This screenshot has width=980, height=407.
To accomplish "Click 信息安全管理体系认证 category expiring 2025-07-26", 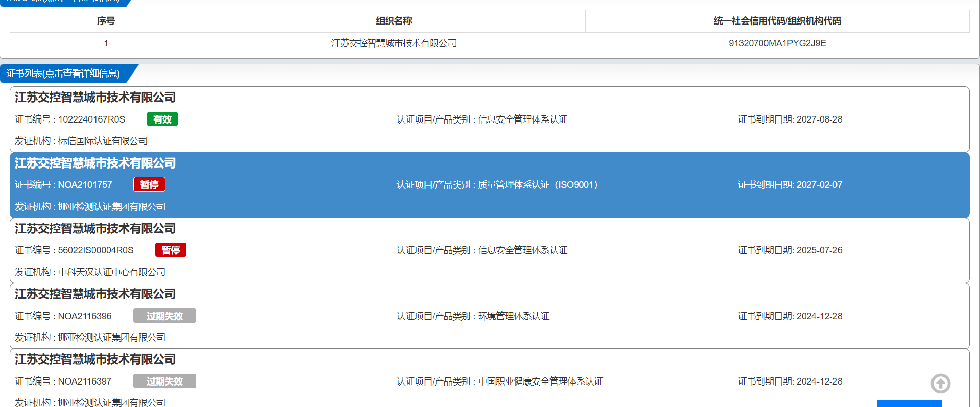I will pyautogui.click(x=522, y=250).
